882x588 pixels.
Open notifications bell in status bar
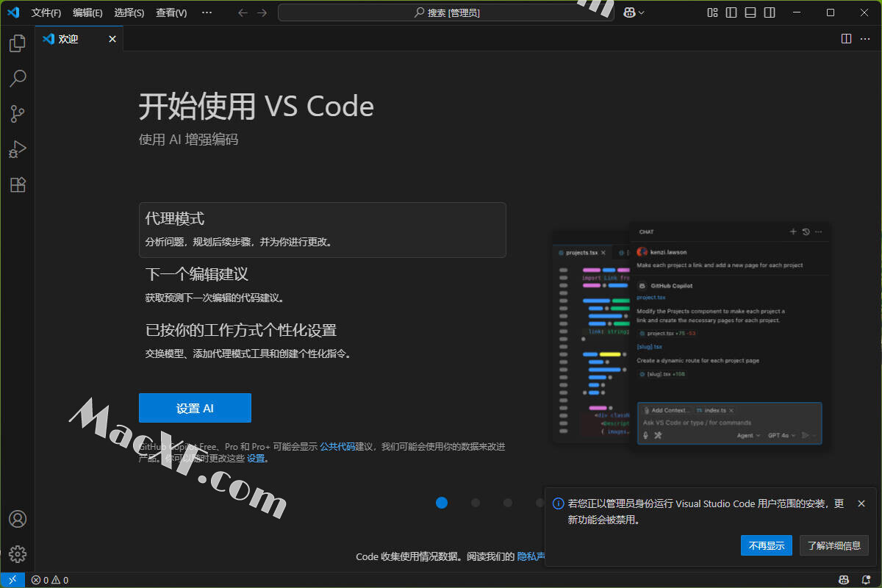click(866, 580)
